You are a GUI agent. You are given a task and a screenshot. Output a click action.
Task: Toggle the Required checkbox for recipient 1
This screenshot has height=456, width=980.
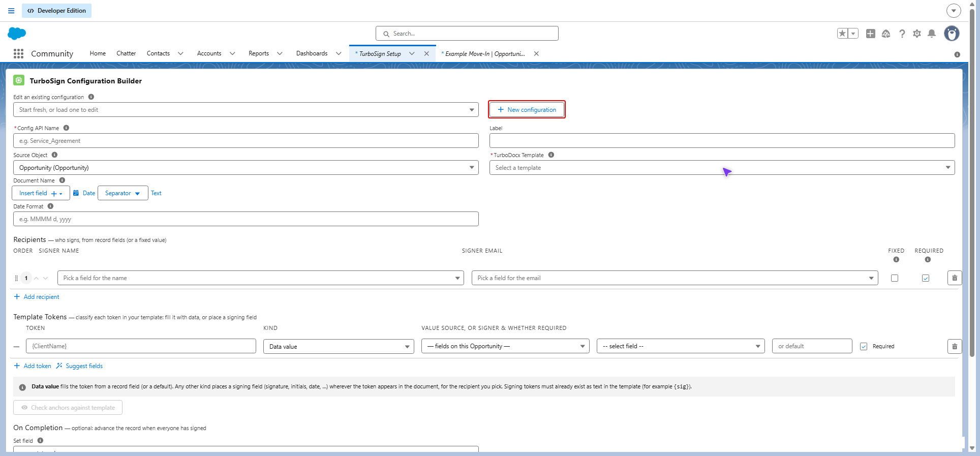pyautogui.click(x=926, y=278)
